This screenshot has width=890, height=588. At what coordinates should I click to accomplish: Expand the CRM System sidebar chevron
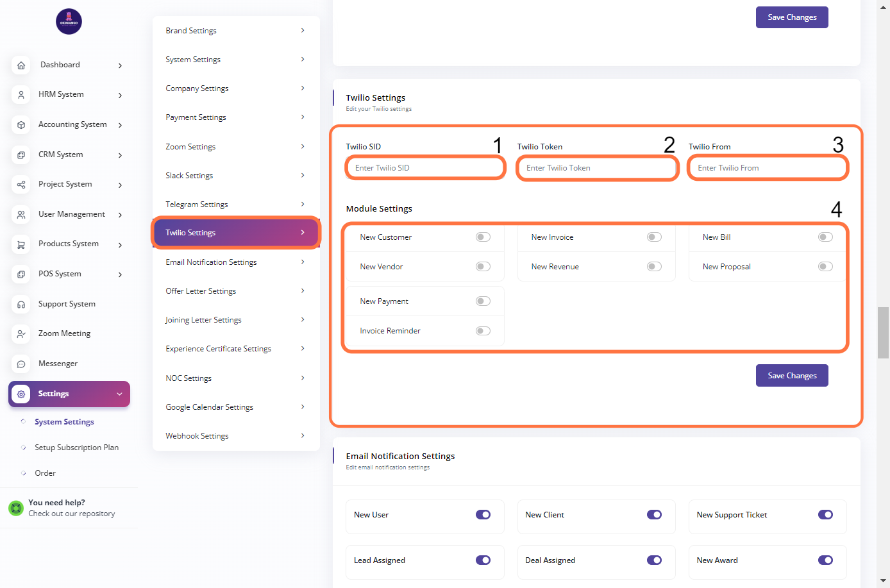(120, 155)
